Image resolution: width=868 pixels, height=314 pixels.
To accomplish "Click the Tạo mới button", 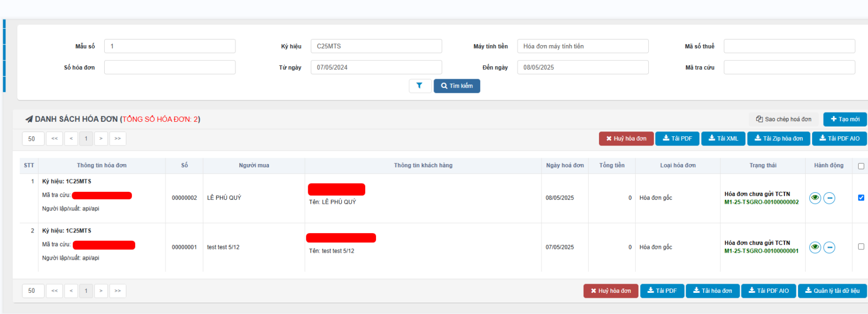I will point(845,119).
